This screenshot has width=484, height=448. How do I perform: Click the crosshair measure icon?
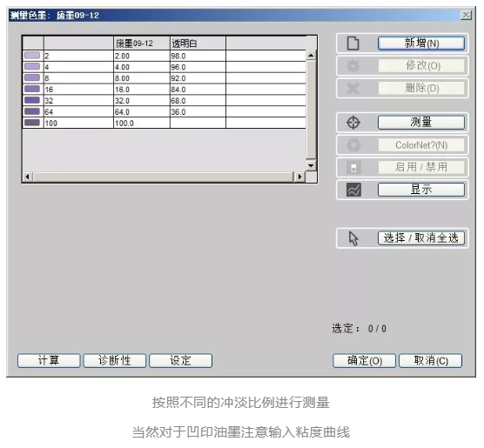click(x=353, y=123)
